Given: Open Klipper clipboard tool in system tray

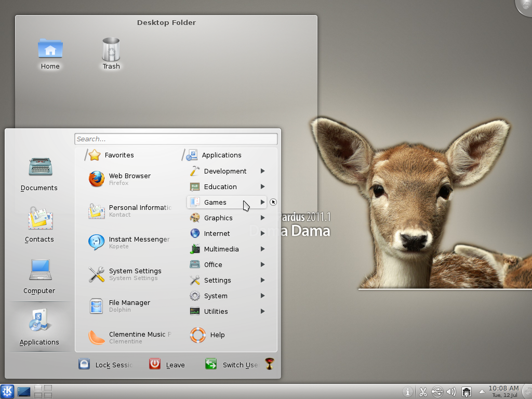Looking at the screenshot, I should click(423, 391).
